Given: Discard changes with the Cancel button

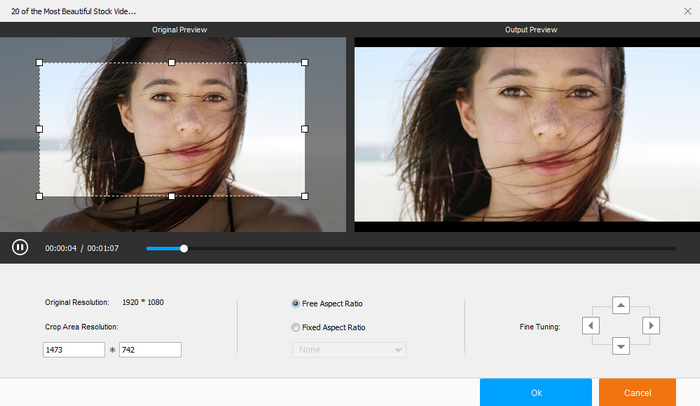Looking at the screenshot, I should click(x=637, y=393).
